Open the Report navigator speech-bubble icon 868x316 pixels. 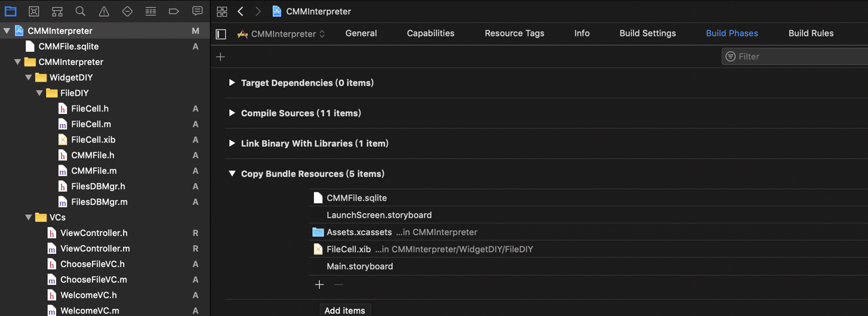coord(197,11)
